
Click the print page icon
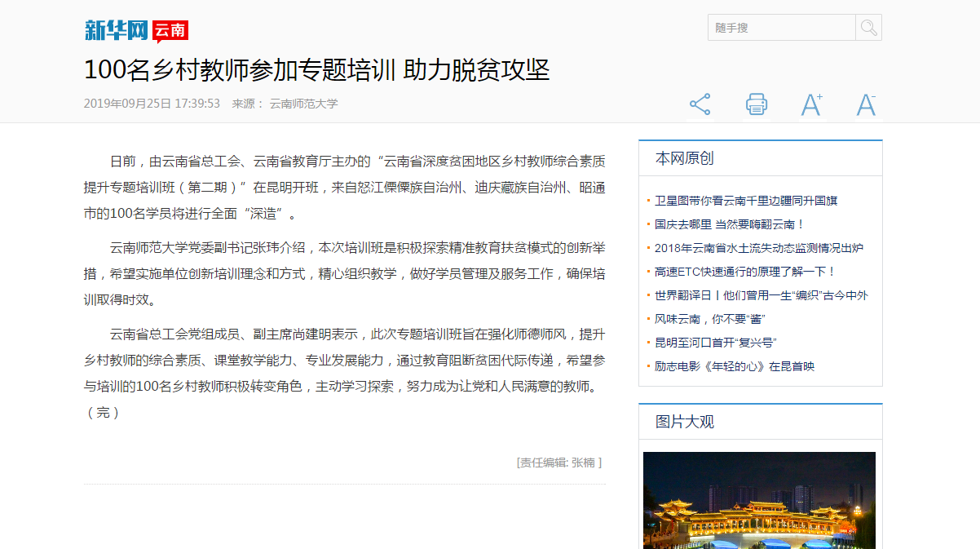pyautogui.click(x=757, y=104)
